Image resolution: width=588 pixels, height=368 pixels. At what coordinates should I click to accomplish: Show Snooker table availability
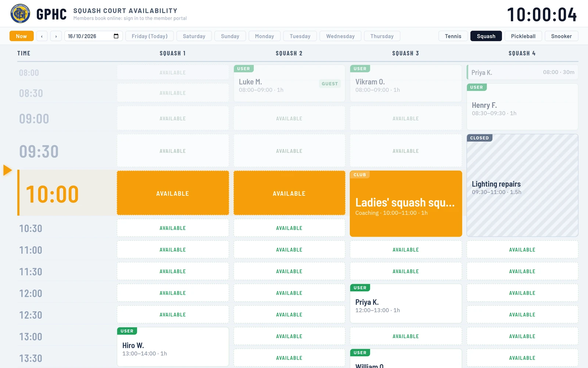click(x=561, y=36)
